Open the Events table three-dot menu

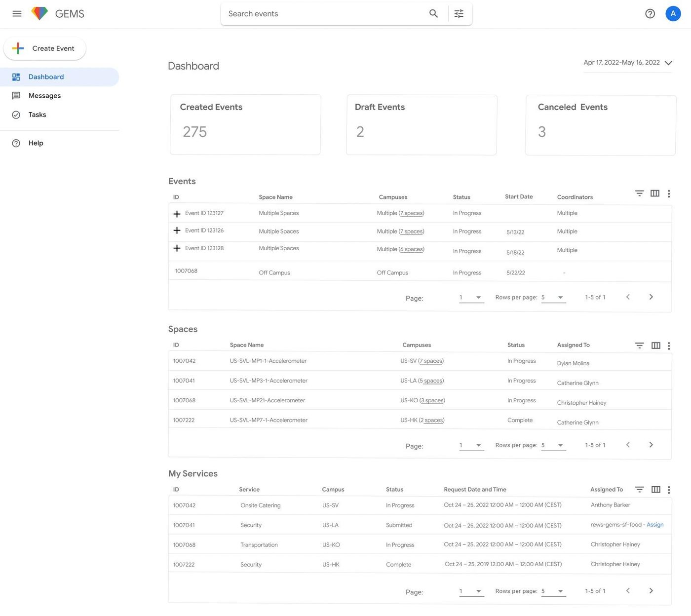(x=669, y=193)
